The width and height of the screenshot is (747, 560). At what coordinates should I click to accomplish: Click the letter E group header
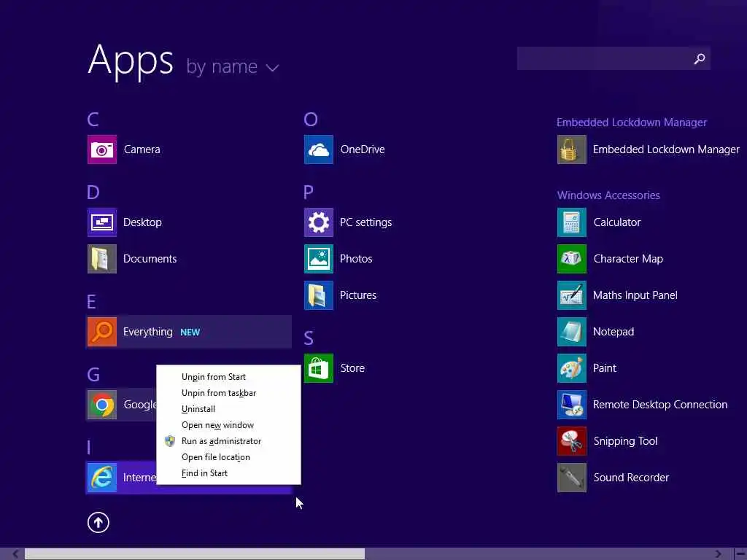(x=91, y=301)
